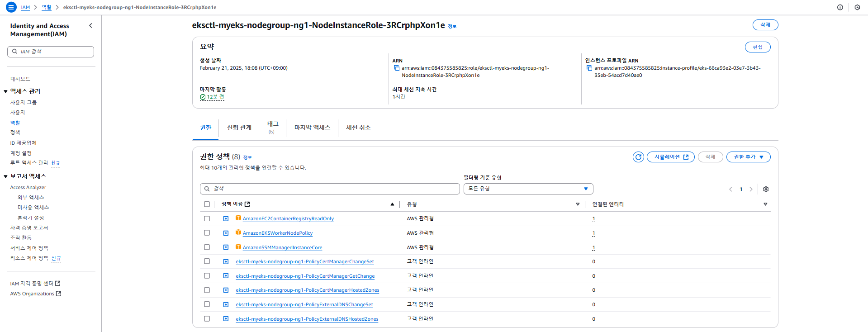Expand the PolicyCertManagerChangeSet policy details
868x332 pixels.
[226, 261]
